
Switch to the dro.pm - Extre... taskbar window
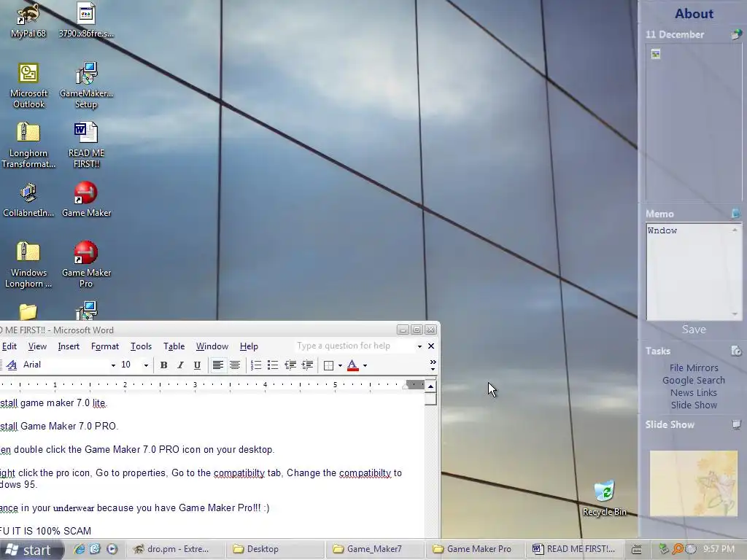175,549
